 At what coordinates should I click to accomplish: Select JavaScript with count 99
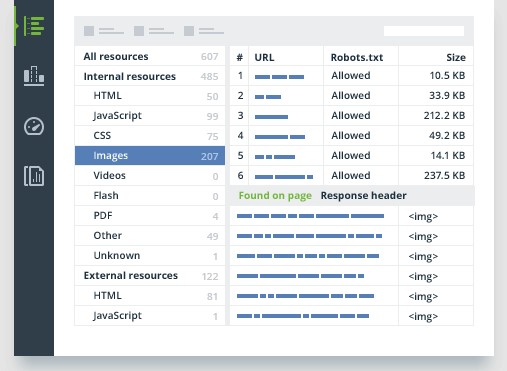(150, 116)
